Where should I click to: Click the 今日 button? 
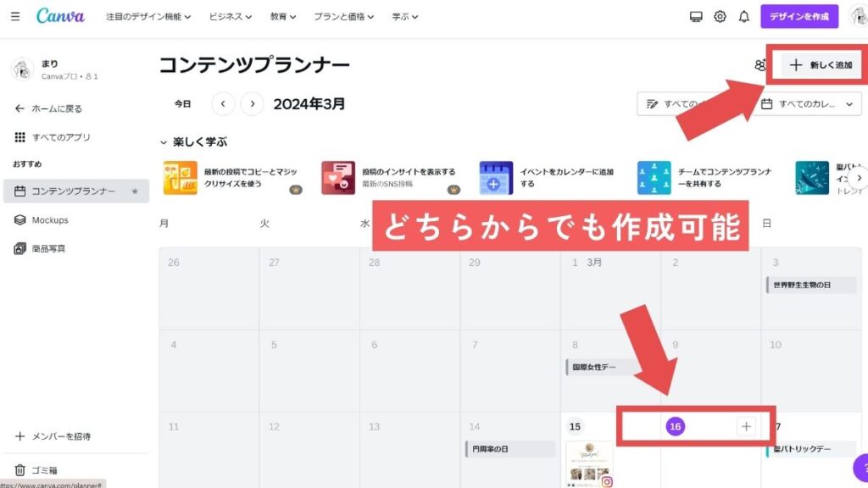point(183,104)
